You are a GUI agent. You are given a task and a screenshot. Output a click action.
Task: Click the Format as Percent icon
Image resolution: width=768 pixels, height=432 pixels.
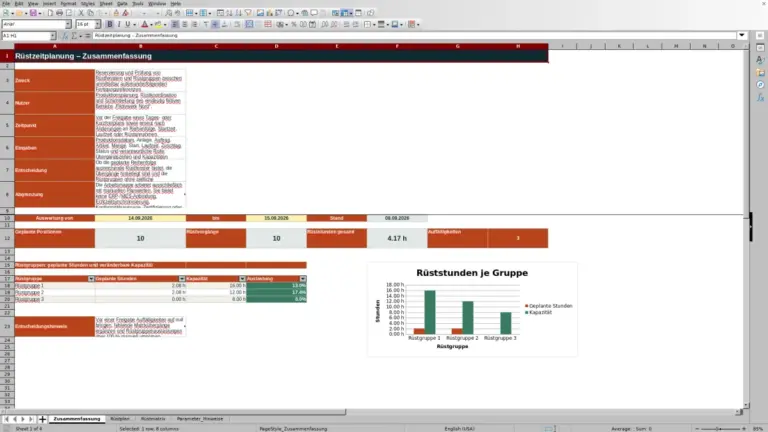pos(293,24)
